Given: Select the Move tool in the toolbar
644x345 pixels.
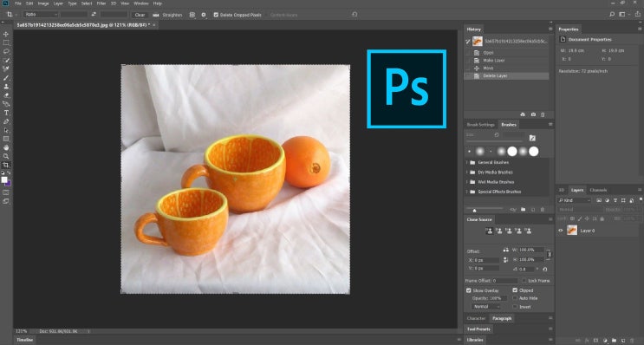Looking at the screenshot, I should click(x=6, y=34).
